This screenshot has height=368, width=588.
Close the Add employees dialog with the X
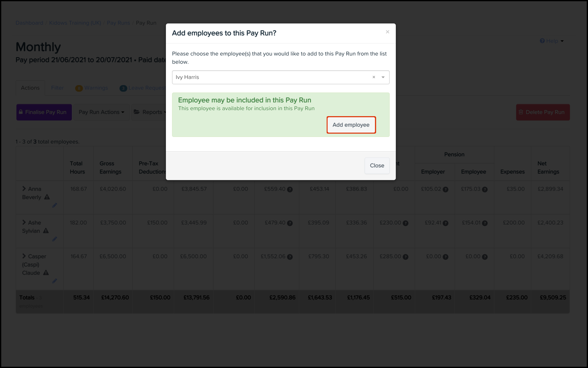pyautogui.click(x=388, y=32)
